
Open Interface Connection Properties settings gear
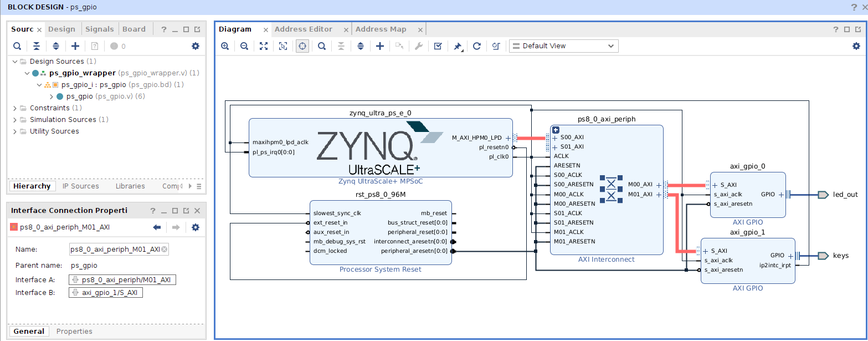(x=196, y=227)
